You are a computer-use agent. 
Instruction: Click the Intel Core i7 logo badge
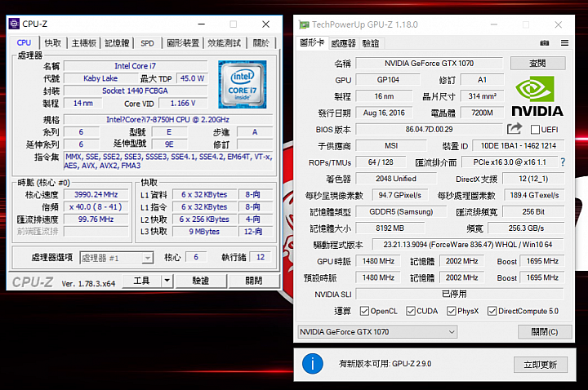pos(243,85)
